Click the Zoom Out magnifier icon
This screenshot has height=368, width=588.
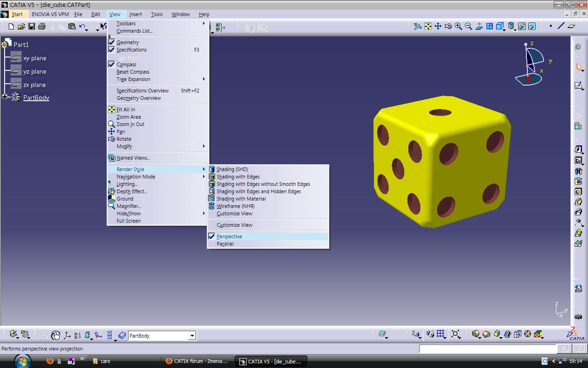pyautogui.click(x=468, y=26)
